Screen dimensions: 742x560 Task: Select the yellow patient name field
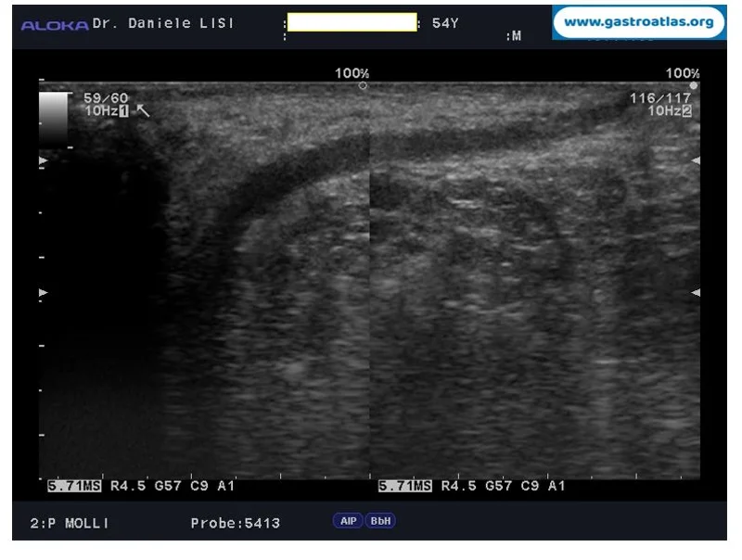click(x=352, y=22)
